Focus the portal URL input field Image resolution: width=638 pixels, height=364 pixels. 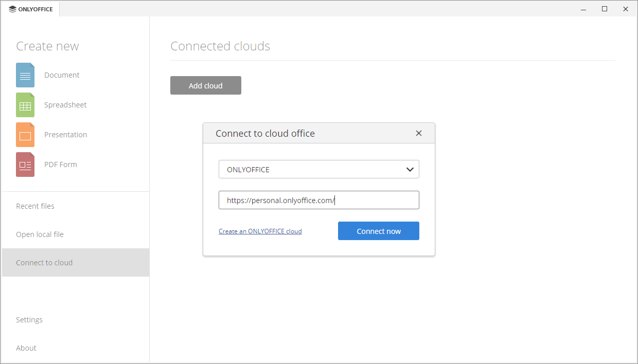pyautogui.click(x=319, y=200)
